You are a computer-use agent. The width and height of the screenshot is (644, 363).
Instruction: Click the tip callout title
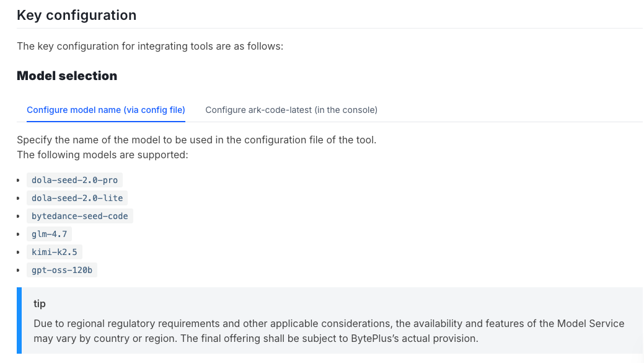(40, 304)
